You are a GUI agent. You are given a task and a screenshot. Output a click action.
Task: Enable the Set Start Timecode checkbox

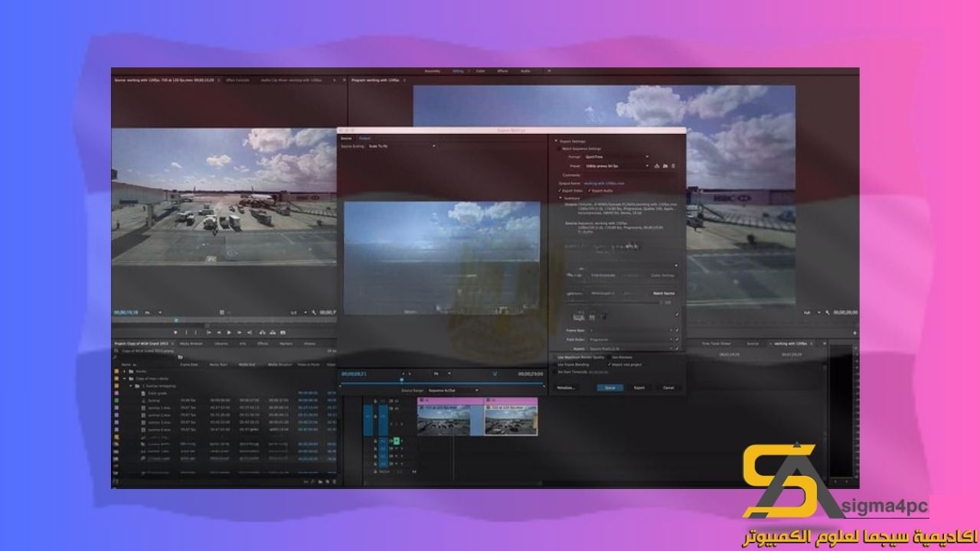554,372
